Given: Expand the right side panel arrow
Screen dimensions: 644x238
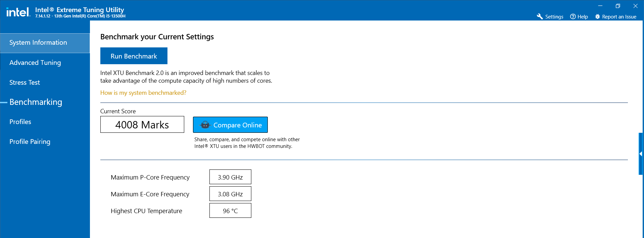Looking at the screenshot, I should [641, 154].
